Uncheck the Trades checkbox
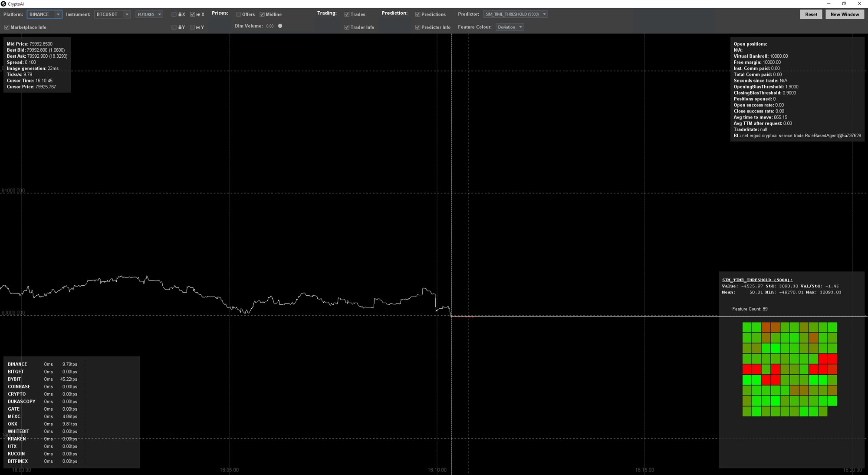This screenshot has width=868, height=475. (347, 14)
